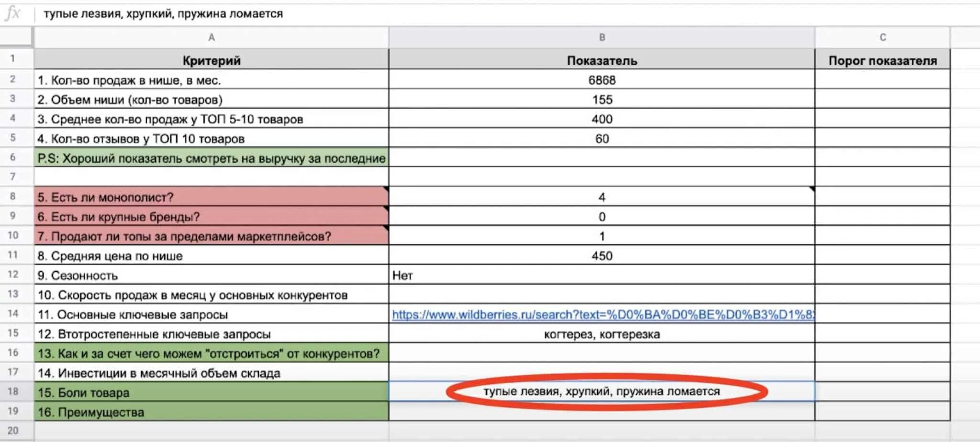The image size is (980, 442).
Task: Select cell containing 'Нет'
Action: coord(601,275)
